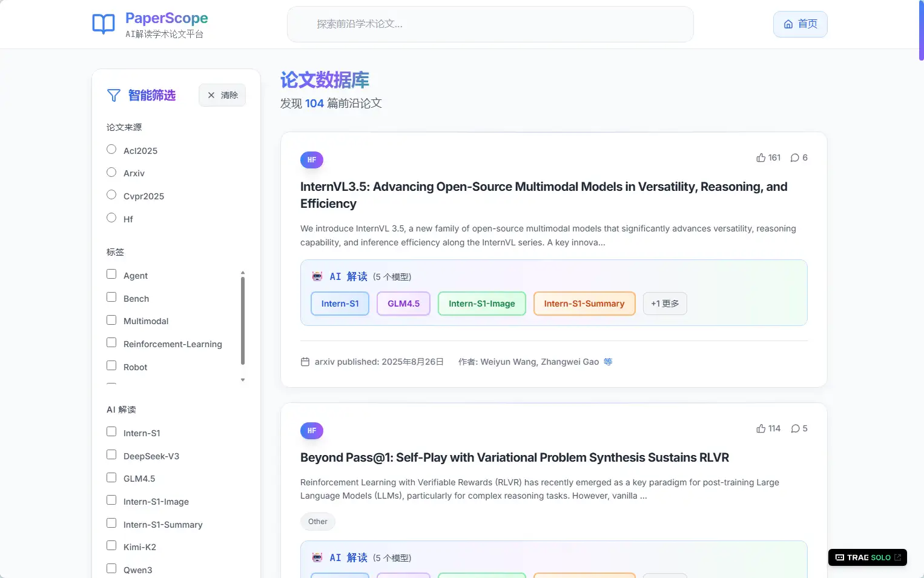Tick the Reinforcement-Learning tag checkbox
The image size is (924, 578).
coord(111,342)
